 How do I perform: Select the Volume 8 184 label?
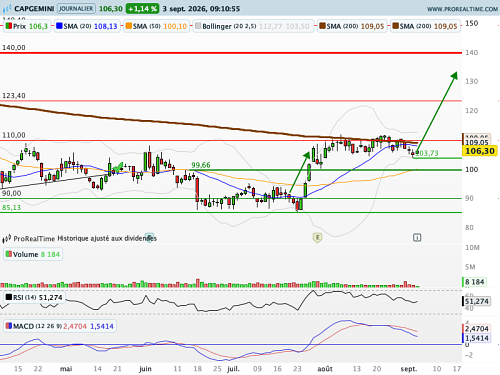[x=33, y=254]
